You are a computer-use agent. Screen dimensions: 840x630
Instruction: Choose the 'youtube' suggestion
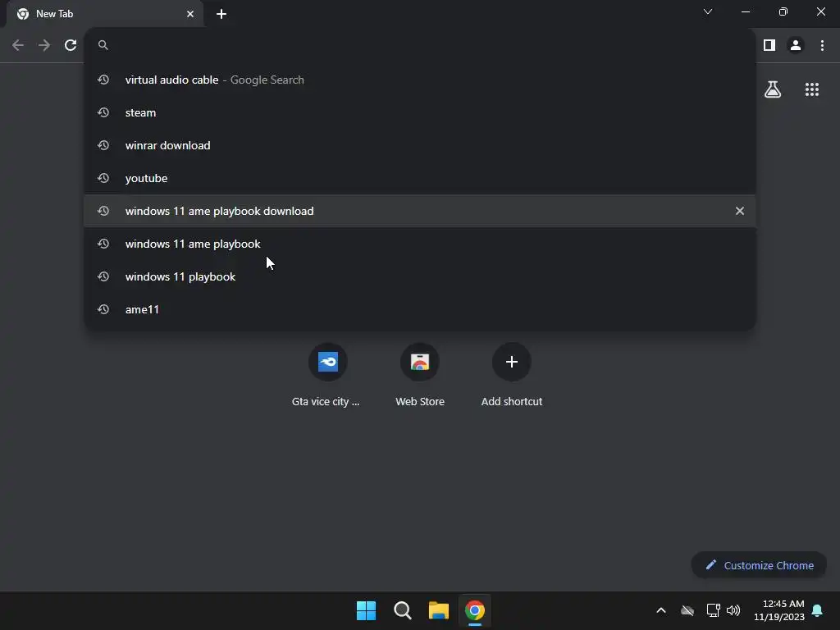420,178
